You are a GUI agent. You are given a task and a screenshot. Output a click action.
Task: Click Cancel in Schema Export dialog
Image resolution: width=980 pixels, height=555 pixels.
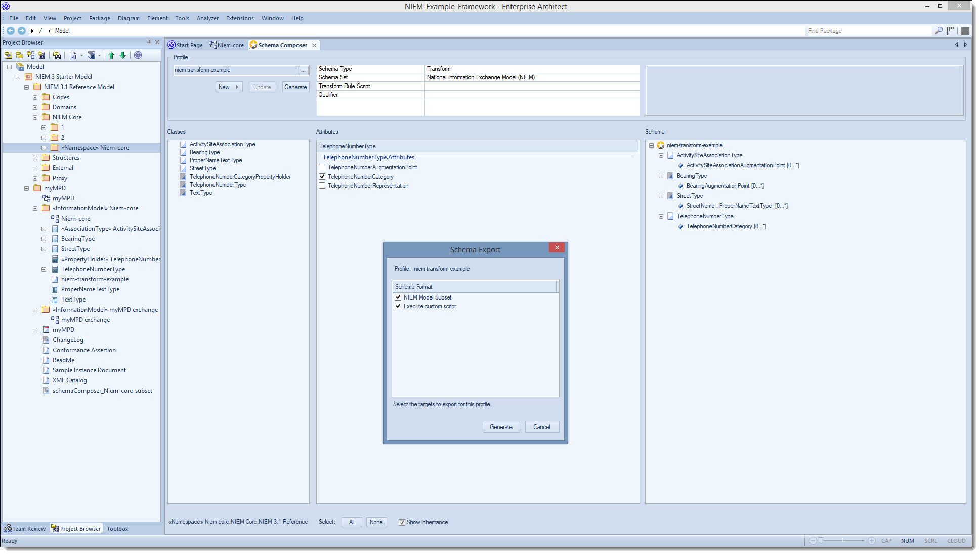(541, 427)
